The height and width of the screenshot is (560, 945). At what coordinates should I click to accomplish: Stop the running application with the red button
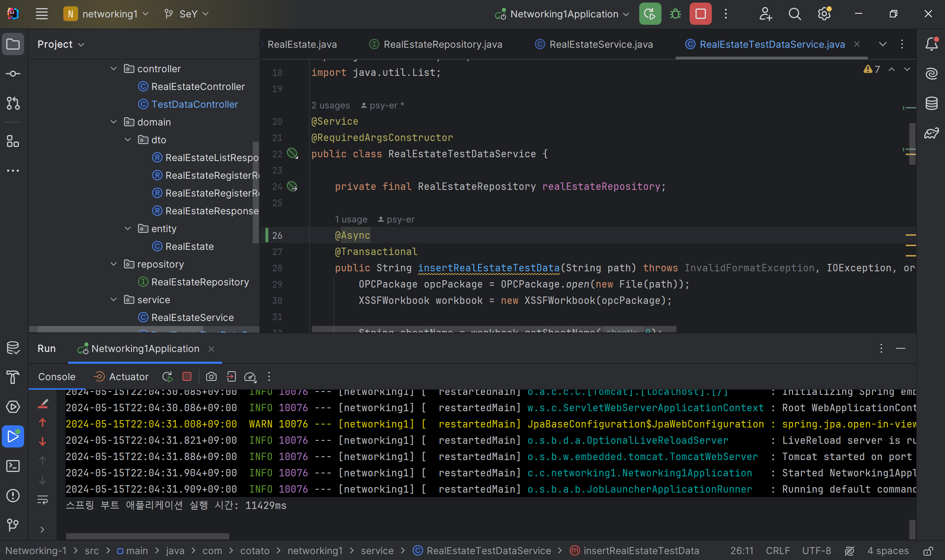(x=700, y=14)
